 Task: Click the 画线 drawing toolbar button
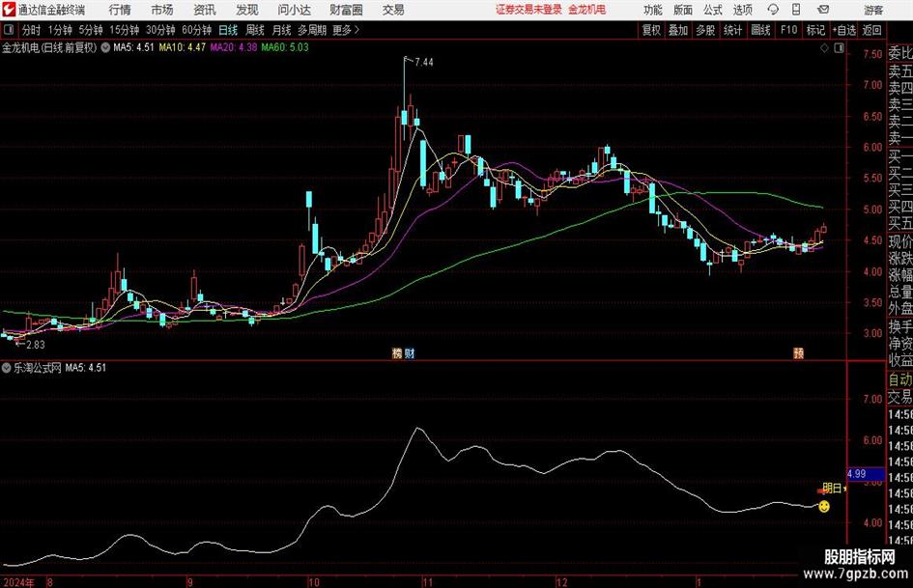760,30
